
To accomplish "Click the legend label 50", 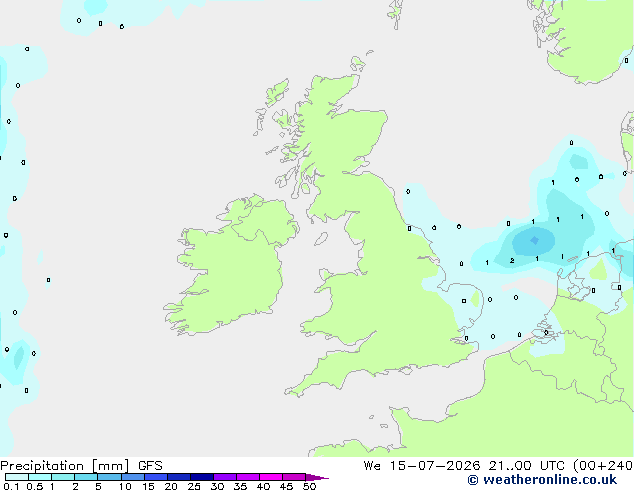I will pos(309,486).
